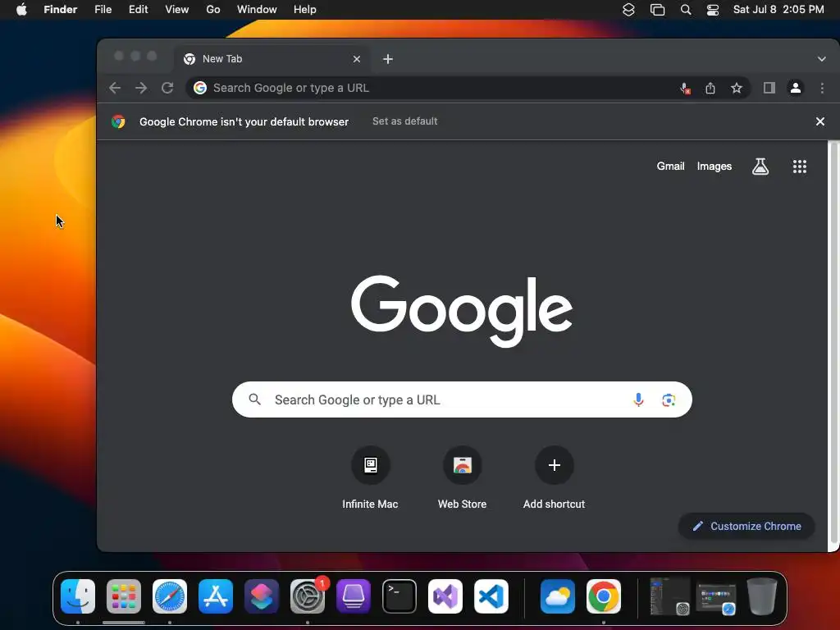
Task: Open the Help menu
Action: (305, 10)
